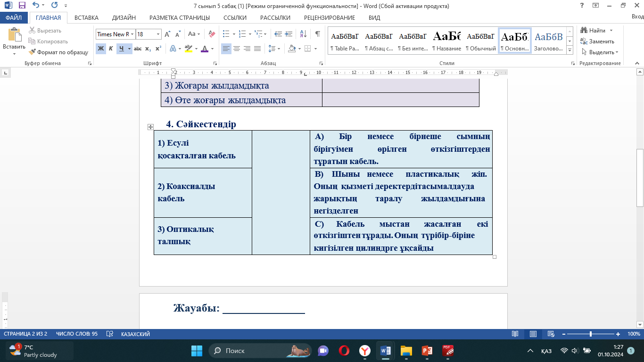Switch to Read Mode view
Screen dimensions: 644x362
point(515,334)
